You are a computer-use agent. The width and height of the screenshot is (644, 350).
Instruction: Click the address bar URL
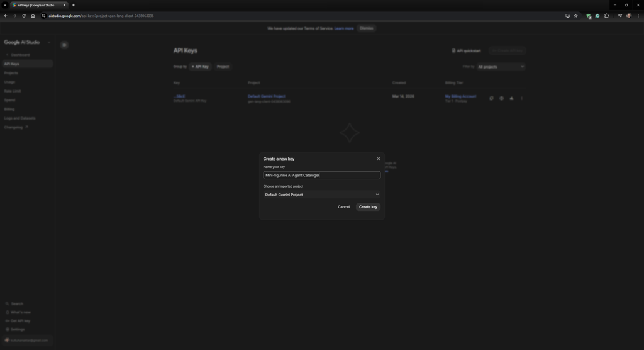pos(101,16)
